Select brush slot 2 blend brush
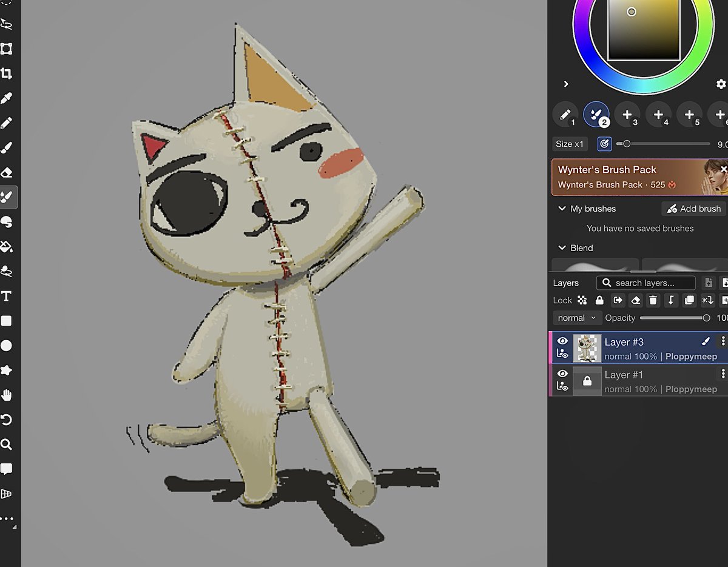Viewport: 728px width, 567px height. point(596,114)
